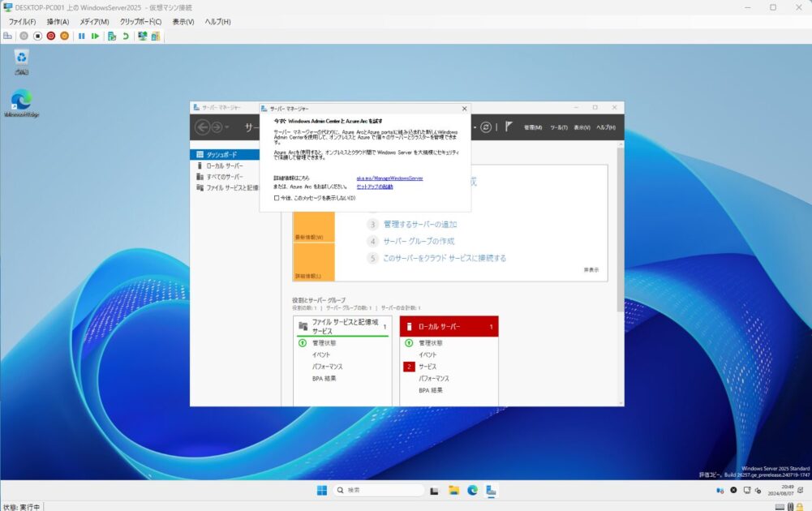Open Server Manager 表示(V) menu
812x511 pixels.
point(582,127)
